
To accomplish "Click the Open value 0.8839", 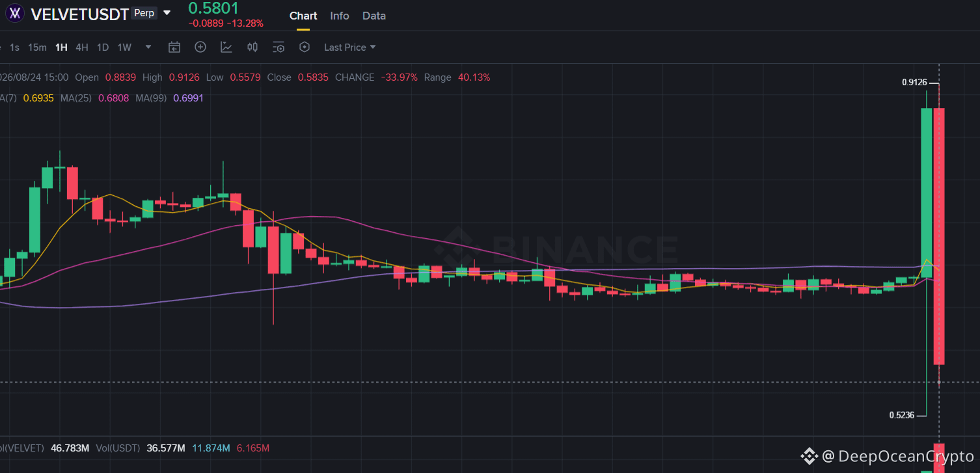I will click(x=120, y=77).
